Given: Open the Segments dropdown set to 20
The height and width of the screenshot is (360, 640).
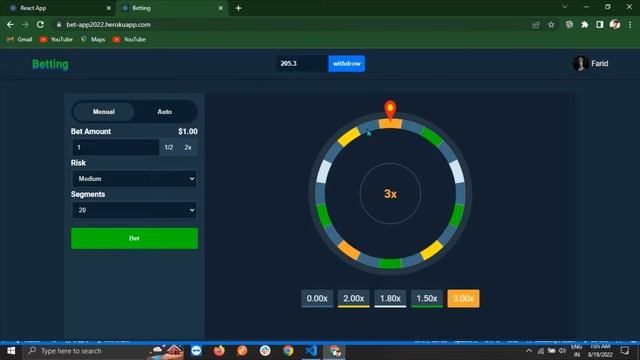Looking at the screenshot, I should pos(134,210).
